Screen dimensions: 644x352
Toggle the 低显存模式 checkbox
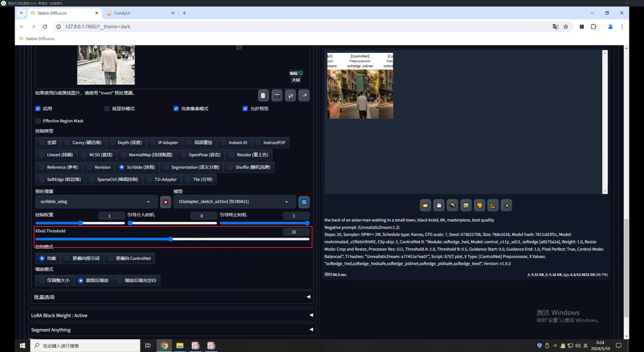point(107,109)
